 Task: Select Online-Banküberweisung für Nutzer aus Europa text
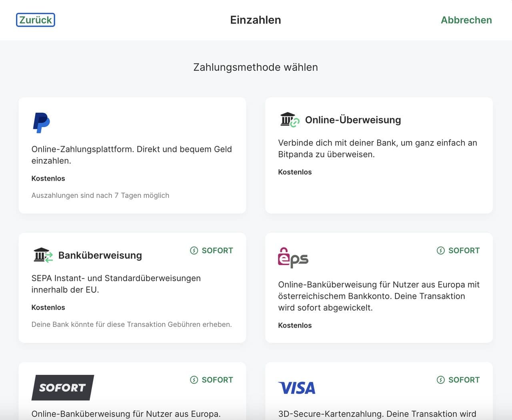tap(126, 414)
